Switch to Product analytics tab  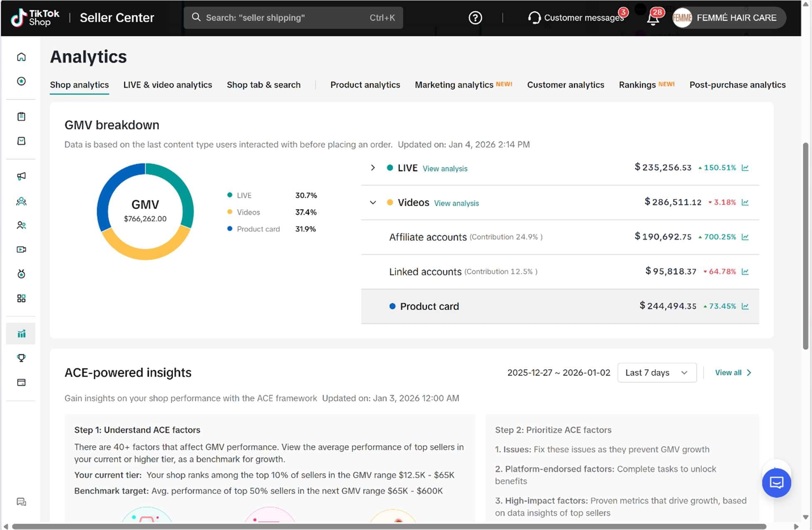tap(365, 85)
